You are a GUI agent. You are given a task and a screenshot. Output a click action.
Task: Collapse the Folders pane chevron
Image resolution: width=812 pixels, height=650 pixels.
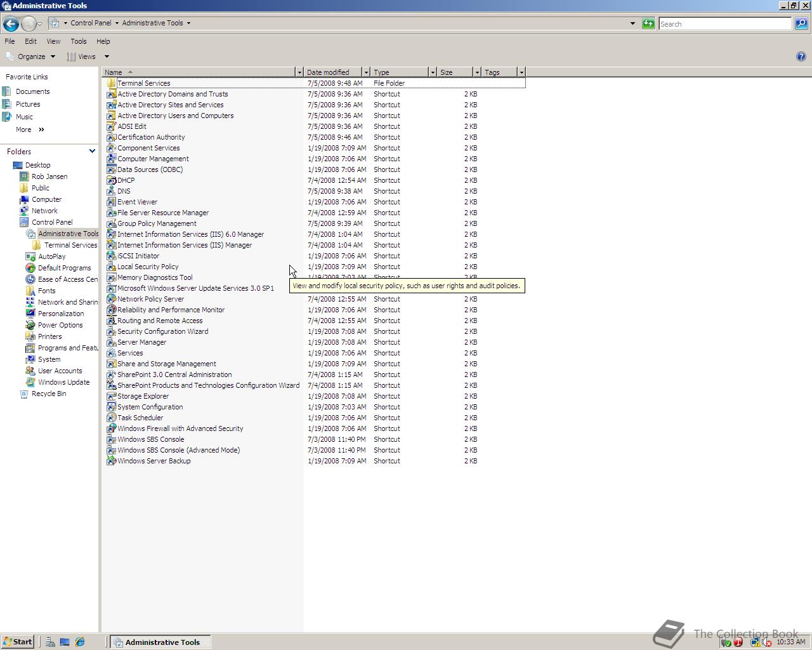92,151
